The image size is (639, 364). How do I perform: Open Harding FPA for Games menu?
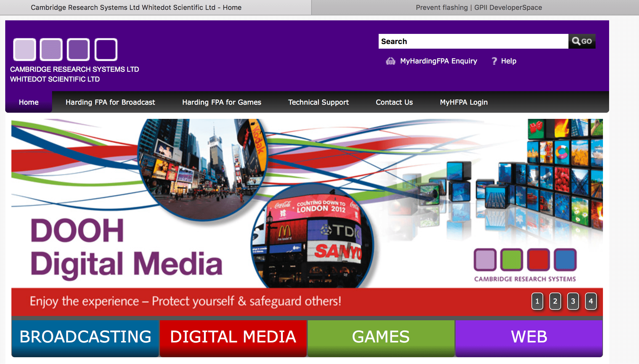pyautogui.click(x=222, y=102)
